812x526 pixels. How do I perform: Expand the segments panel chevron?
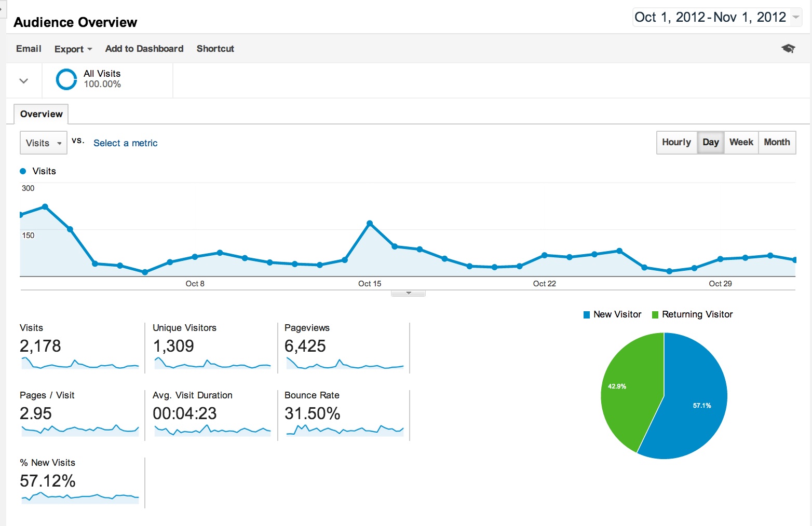(x=23, y=80)
